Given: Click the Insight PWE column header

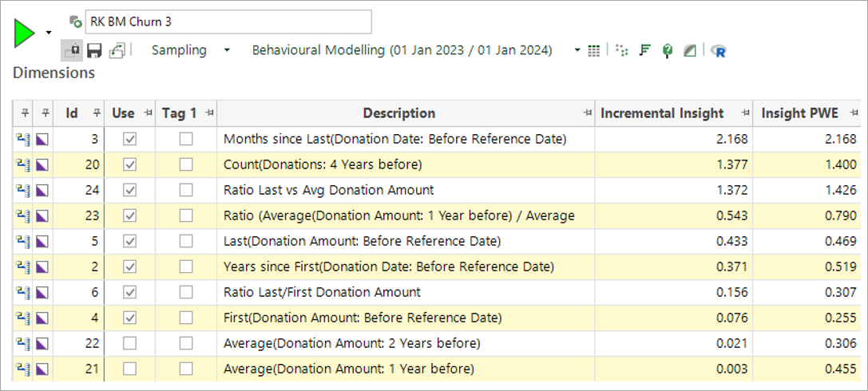Looking at the screenshot, I should click(x=799, y=113).
